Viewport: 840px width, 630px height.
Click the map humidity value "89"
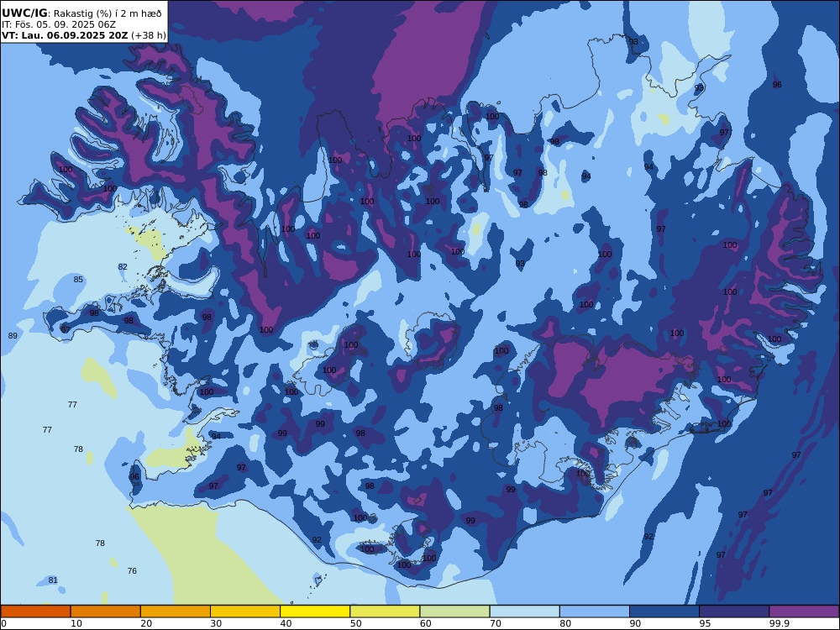(13, 336)
